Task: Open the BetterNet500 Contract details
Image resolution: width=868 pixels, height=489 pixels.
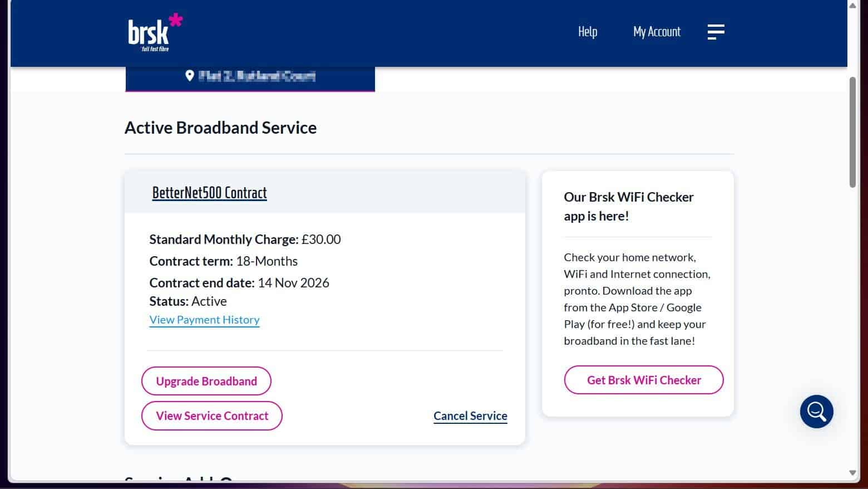Action: [210, 193]
